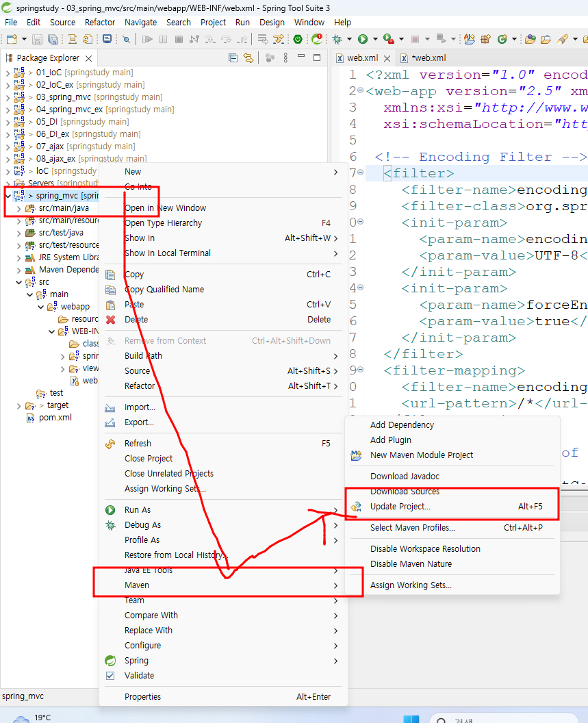588x723 pixels.
Task: Click the Paste clipboard icon in menu
Action: (x=110, y=305)
